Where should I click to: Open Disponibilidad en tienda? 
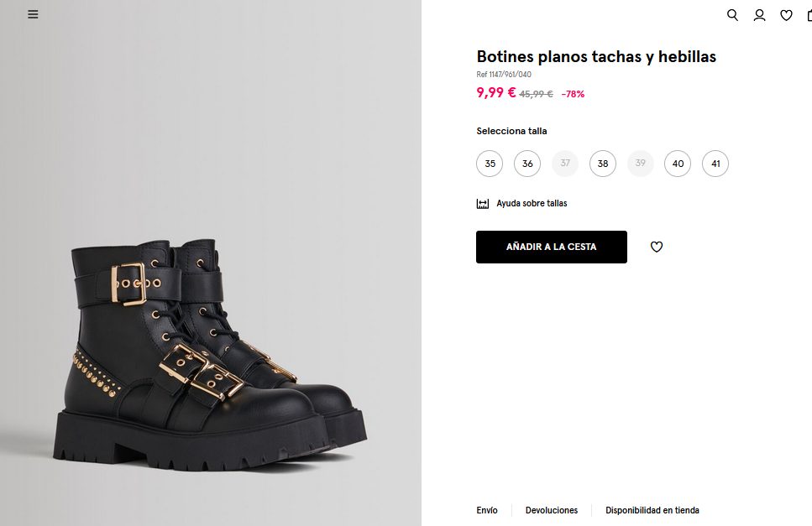pyautogui.click(x=652, y=510)
